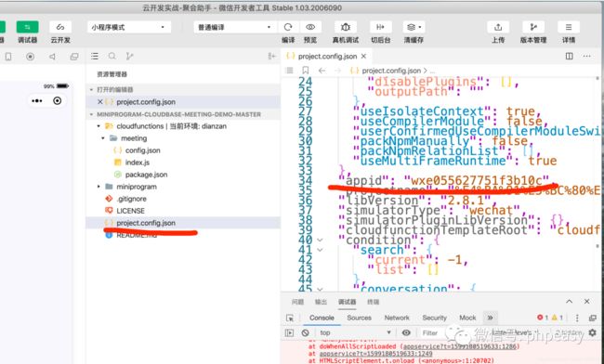Click the clear console icon
This screenshot has height=364, width=604.
pyautogui.click(x=305, y=332)
